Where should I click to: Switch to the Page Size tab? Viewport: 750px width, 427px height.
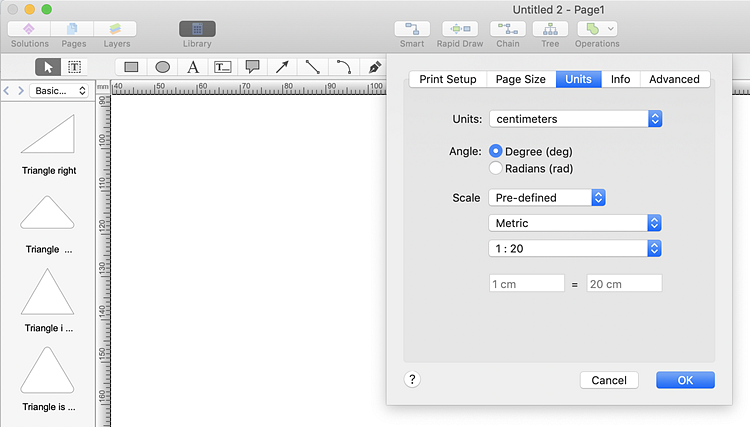521,79
